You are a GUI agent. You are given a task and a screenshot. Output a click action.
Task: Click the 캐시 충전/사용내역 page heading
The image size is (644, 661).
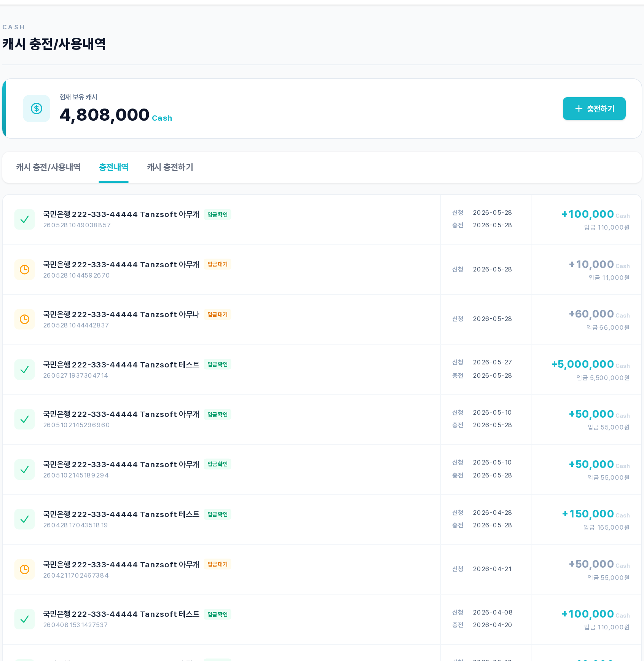54,44
